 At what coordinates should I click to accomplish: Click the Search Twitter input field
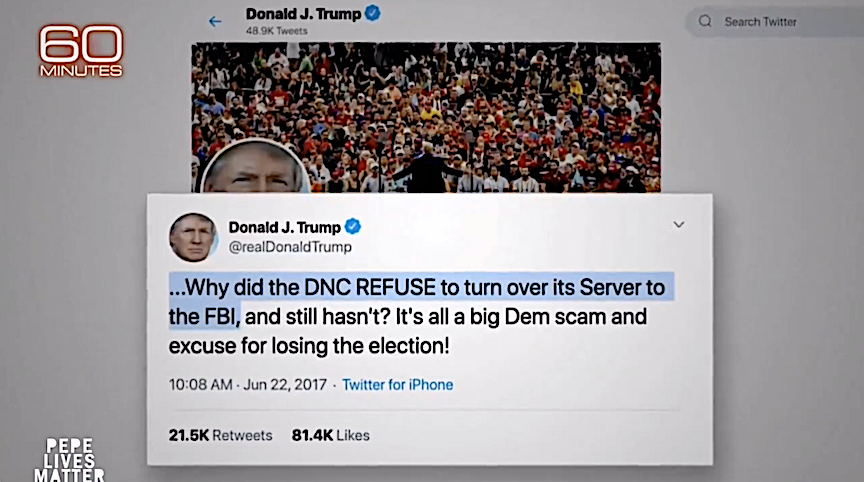pyautogui.click(x=774, y=22)
